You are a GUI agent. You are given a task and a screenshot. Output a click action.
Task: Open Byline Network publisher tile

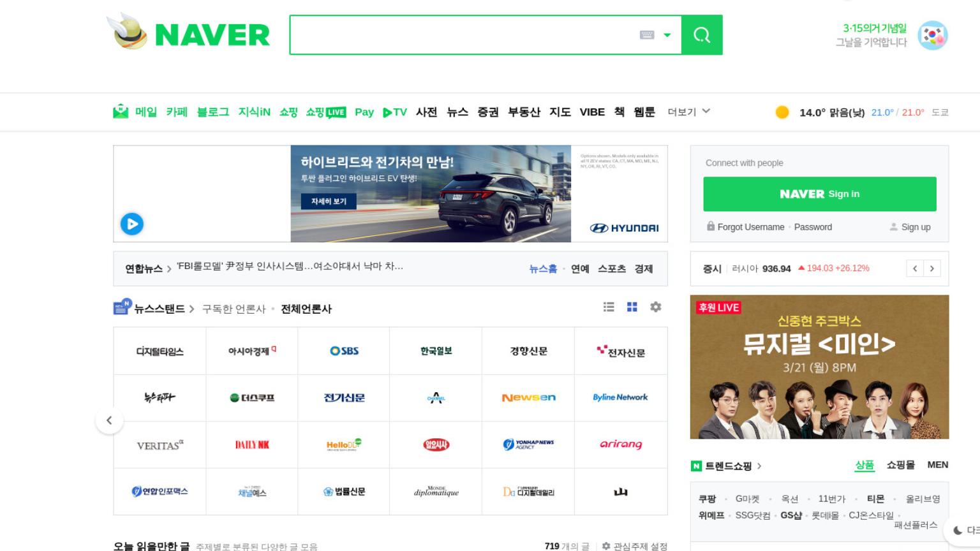(621, 397)
